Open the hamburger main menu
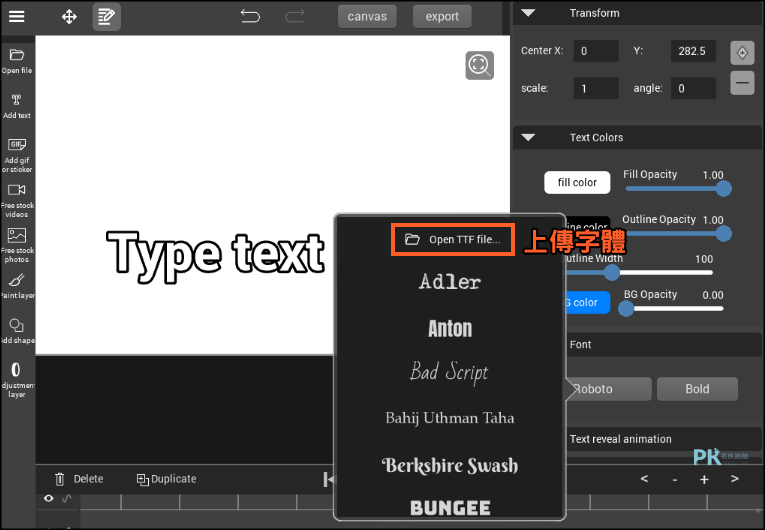The image size is (765, 530). coord(17,17)
